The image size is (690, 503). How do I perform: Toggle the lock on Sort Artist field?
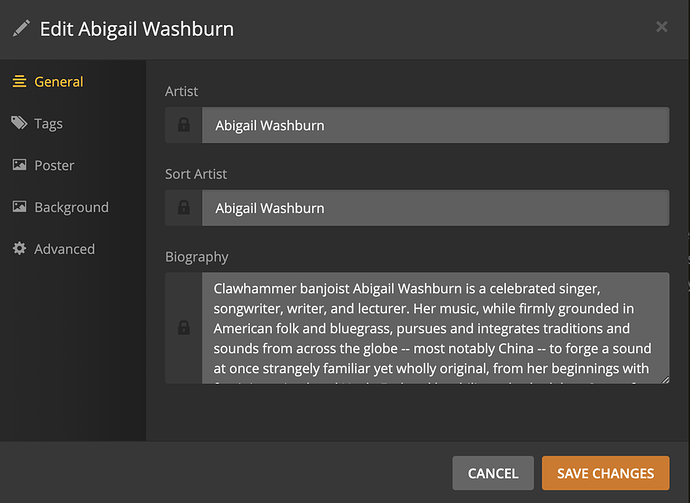point(183,208)
